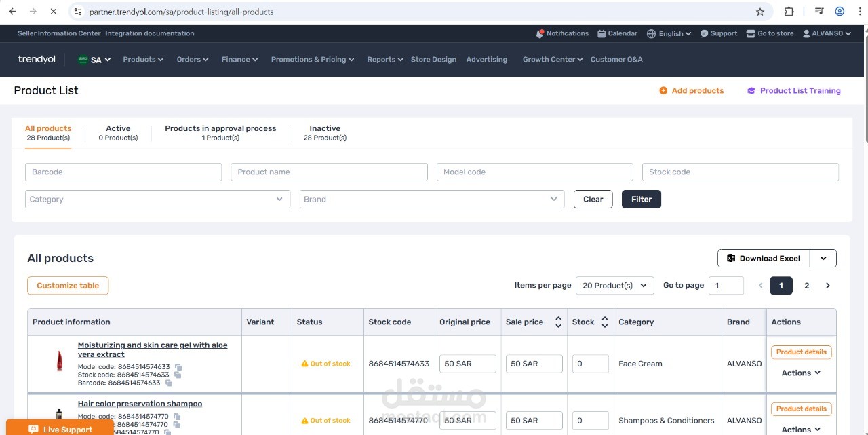Open Promotions & Pricing menu
Viewport: 868px width, 435px height.
[x=313, y=60]
